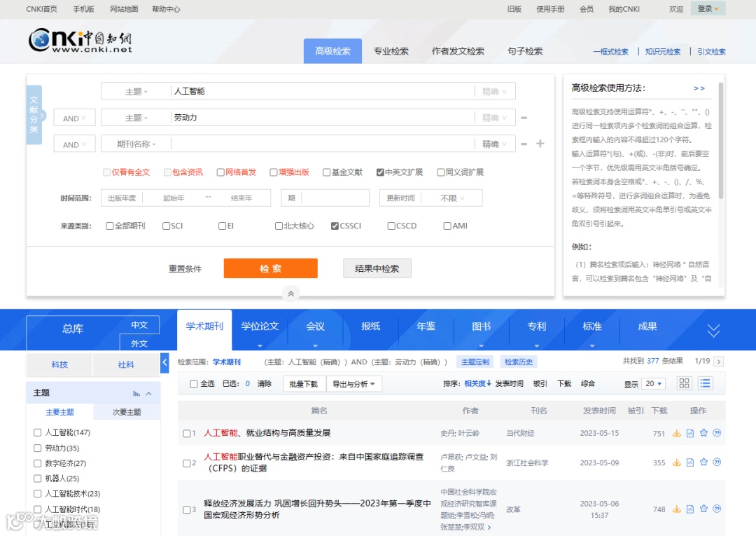Open HTML reading for the 当代财经 article
The height and width of the screenshot is (536, 756).
(690, 433)
